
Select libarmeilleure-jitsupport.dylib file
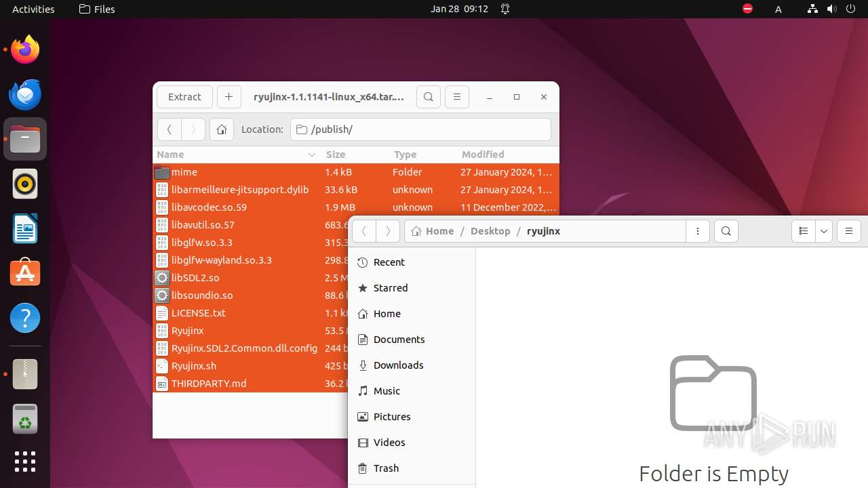pyautogui.click(x=355, y=190)
